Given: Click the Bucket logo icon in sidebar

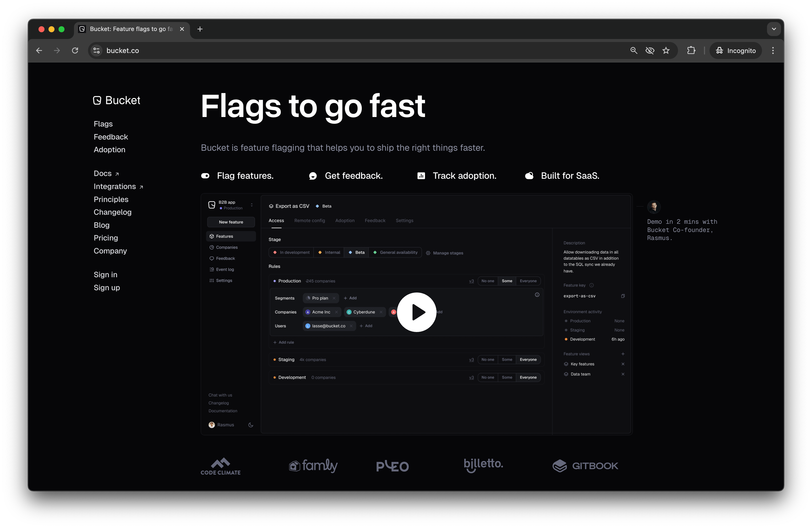Looking at the screenshot, I should (97, 100).
